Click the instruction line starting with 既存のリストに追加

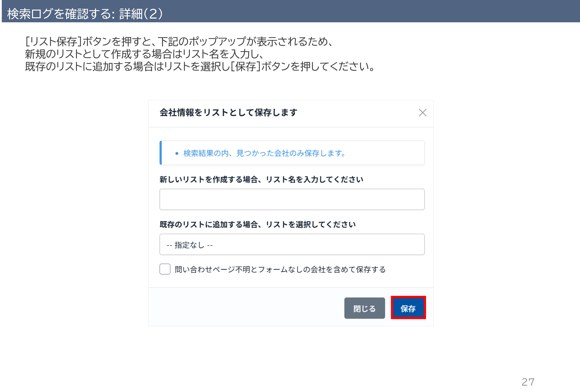point(200,66)
